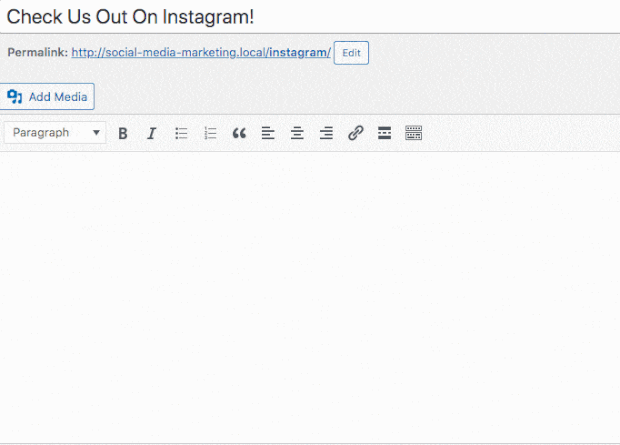Align text right

[x=326, y=133]
